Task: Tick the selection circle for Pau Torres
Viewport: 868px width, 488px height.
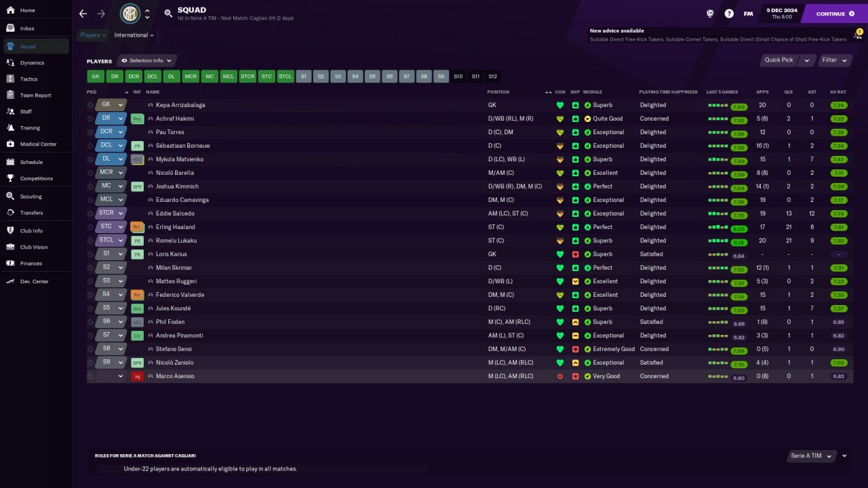Action: pyautogui.click(x=90, y=132)
